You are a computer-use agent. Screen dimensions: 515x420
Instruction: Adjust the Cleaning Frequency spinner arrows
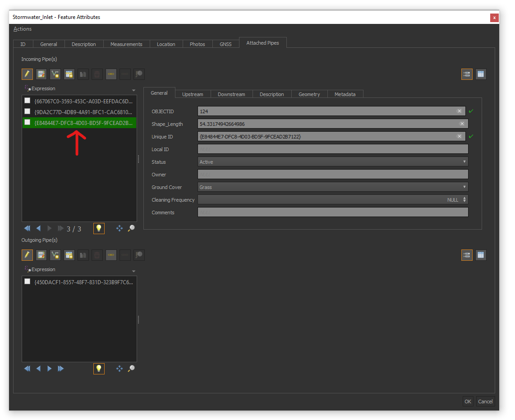(x=464, y=199)
